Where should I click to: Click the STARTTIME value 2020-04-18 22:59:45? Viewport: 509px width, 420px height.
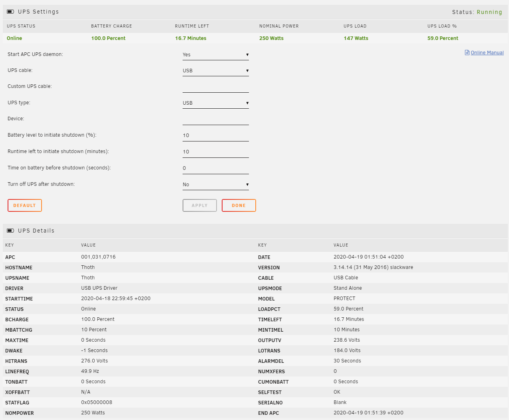pos(116,299)
